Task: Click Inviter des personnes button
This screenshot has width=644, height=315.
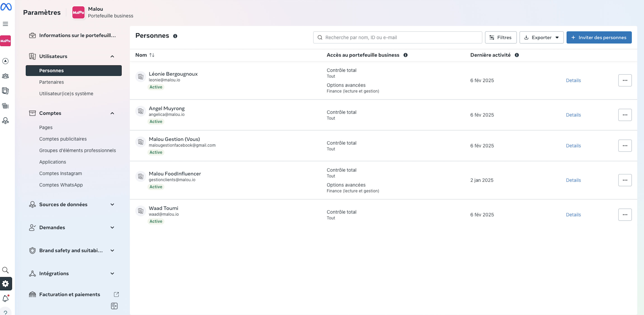Action: point(599,38)
